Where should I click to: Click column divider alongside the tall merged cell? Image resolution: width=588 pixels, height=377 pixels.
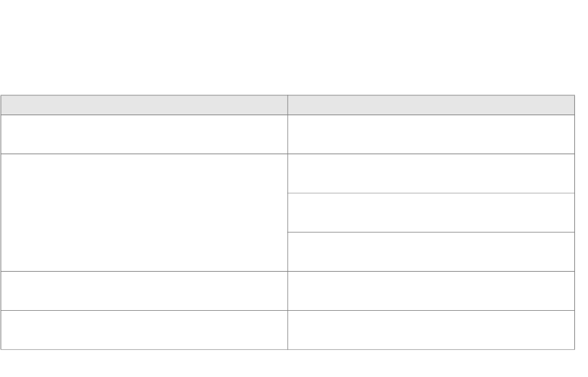pyautogui.click(x=288, y=213)
